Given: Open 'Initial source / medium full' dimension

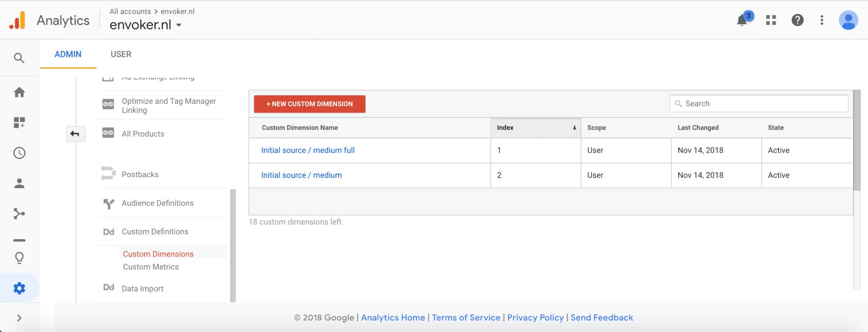Looking at the screenshot, I should point(308,150).
